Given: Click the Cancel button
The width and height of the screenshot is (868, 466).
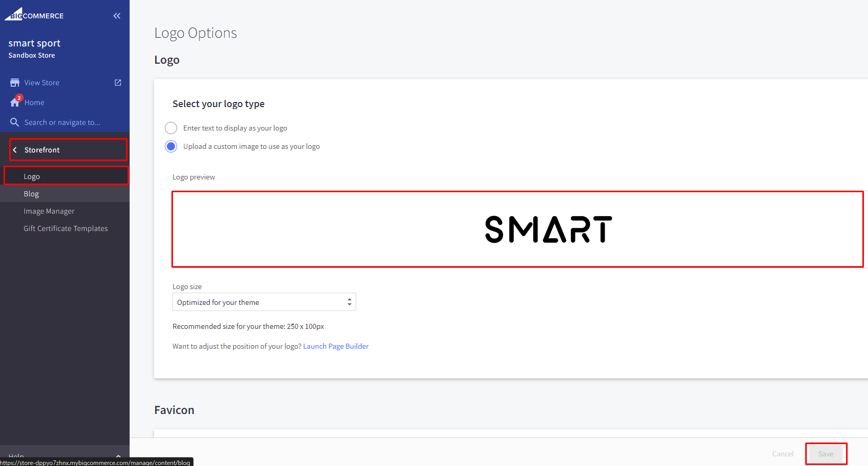Looking at the screenshot, I should [782, 454].
